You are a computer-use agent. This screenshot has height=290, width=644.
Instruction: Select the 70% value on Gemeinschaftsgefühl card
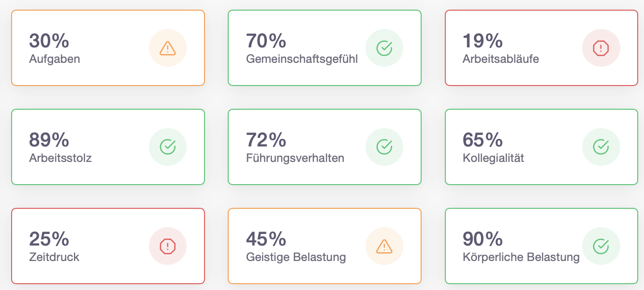click(266, 41)
